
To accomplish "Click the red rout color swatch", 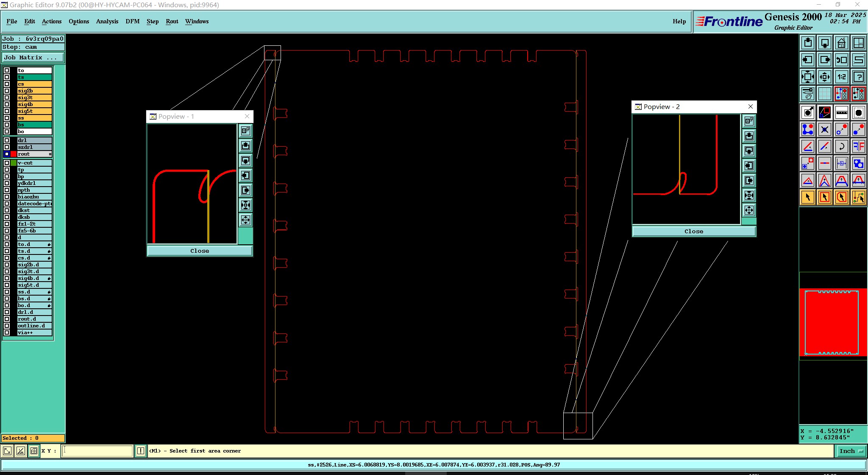I will (x=14, y=154).
